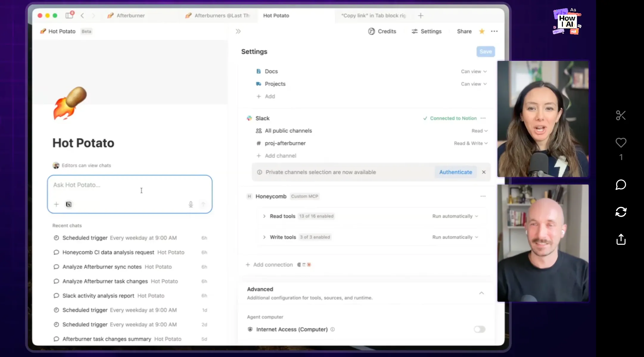644x357 pixels.
Task: Click Add connection
Action: click(270, 265)
